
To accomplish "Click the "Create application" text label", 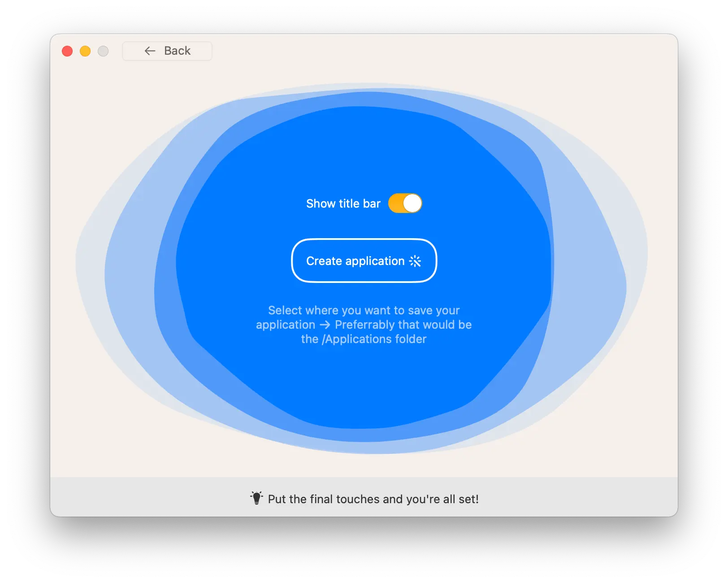I will coord(355,261).
